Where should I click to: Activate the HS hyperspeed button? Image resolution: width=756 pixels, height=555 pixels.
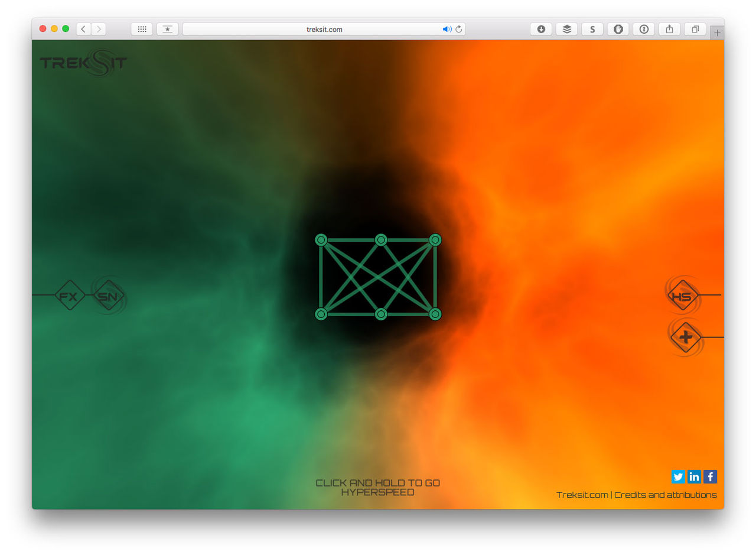click(x=683, y=296)
